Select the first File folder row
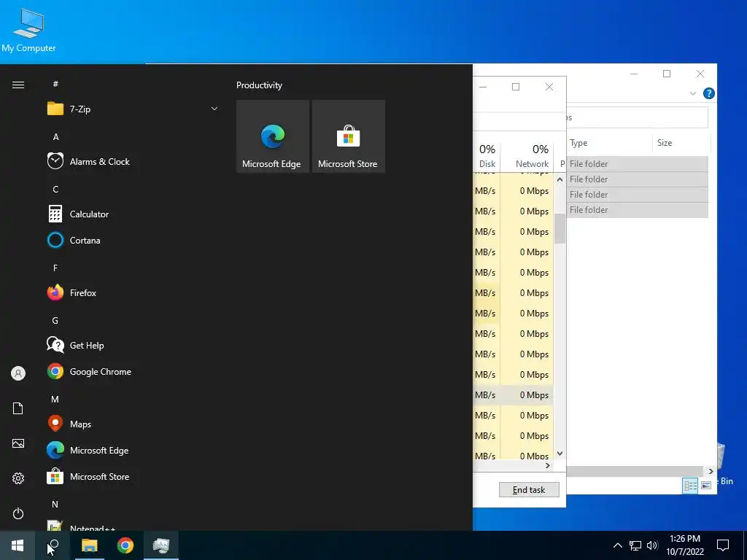Image resolution: width=747 pixels, height=560 pixels. (x=638, y=164)
